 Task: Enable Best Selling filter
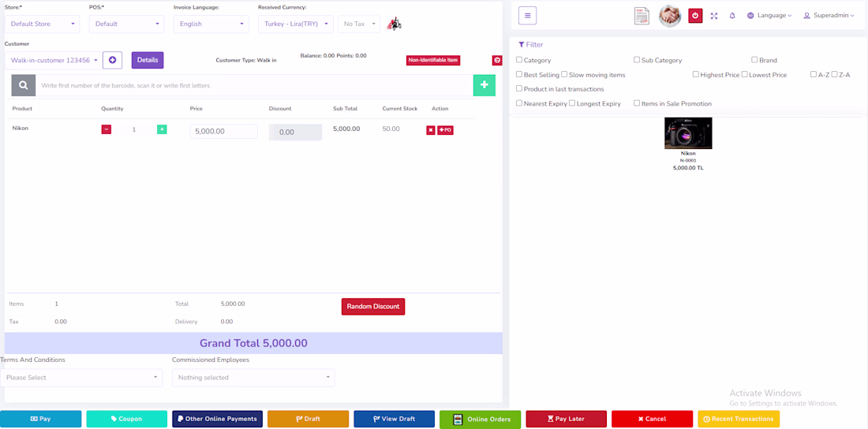click(519, 74)
